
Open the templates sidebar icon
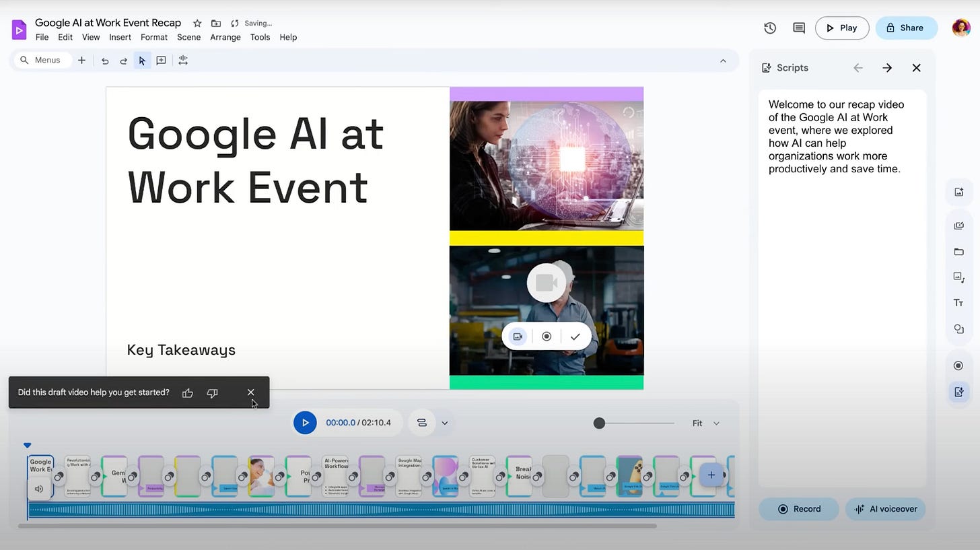[959, 226]
